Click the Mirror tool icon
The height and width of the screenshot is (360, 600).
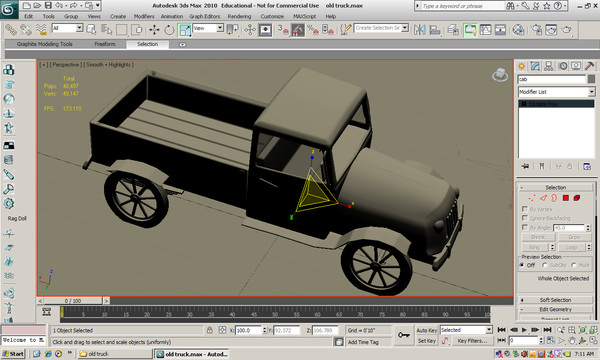coord(420,29)
